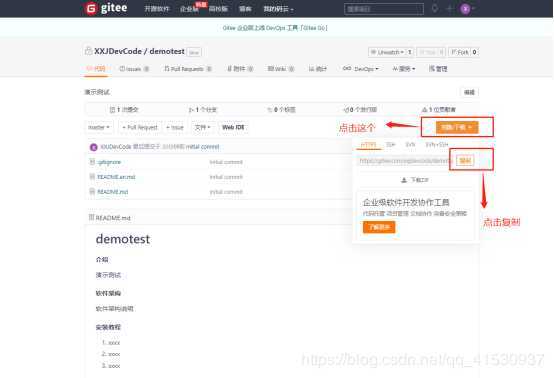Click the Unwatch count 1

tap(409, 52)
